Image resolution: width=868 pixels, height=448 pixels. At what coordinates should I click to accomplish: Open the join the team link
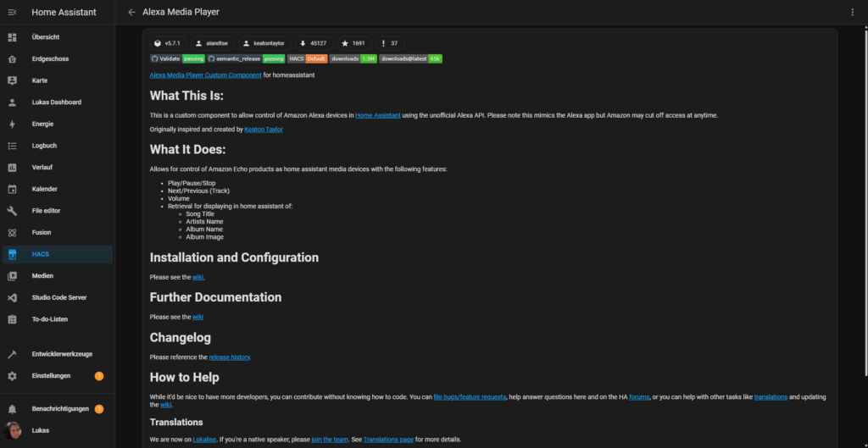coord(330,440)
